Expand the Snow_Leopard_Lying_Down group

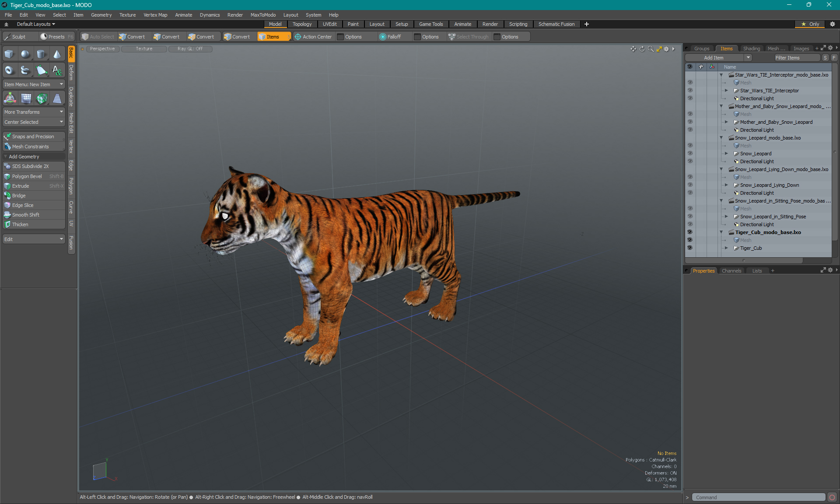pyautogui.click(x=727, y=185)
